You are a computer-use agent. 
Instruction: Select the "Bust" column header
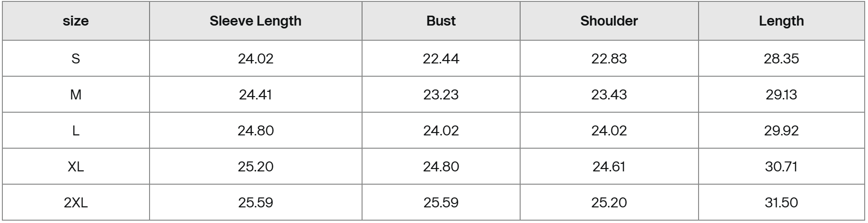pyautogui.click(x=441, y=21)
